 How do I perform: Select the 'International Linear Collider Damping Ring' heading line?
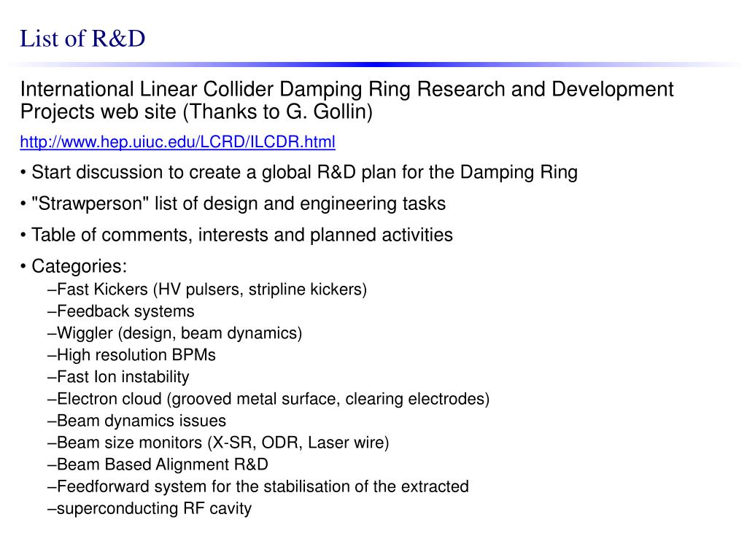click(x=347, y=89)
